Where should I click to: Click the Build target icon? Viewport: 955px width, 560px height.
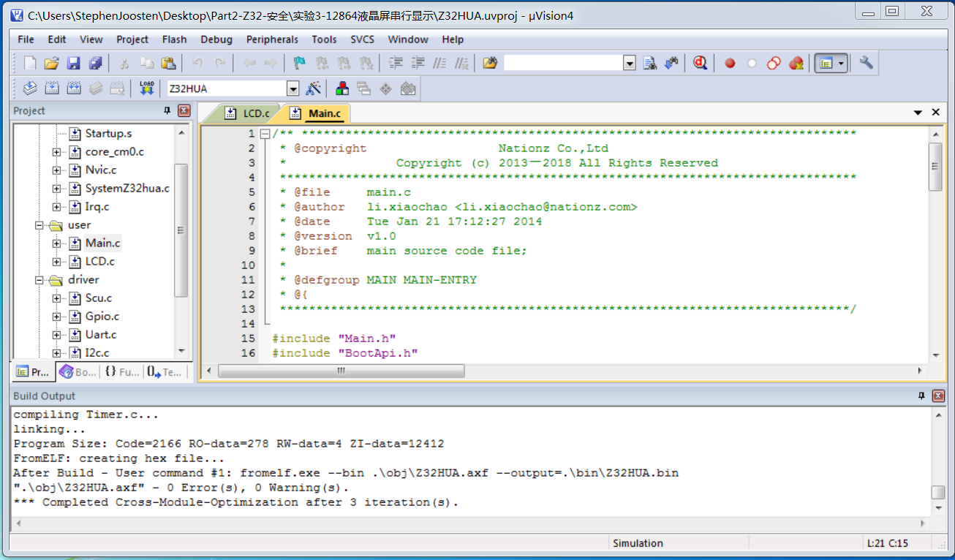(51, 88)
